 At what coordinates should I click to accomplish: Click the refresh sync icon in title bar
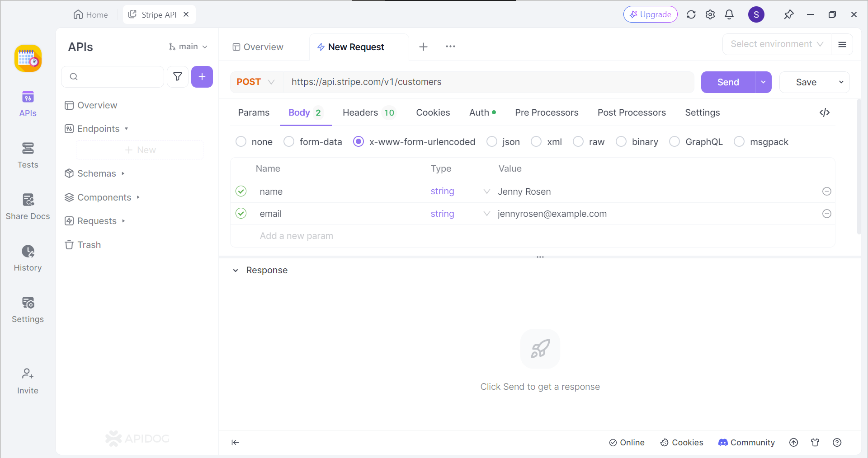pos(691,14)
